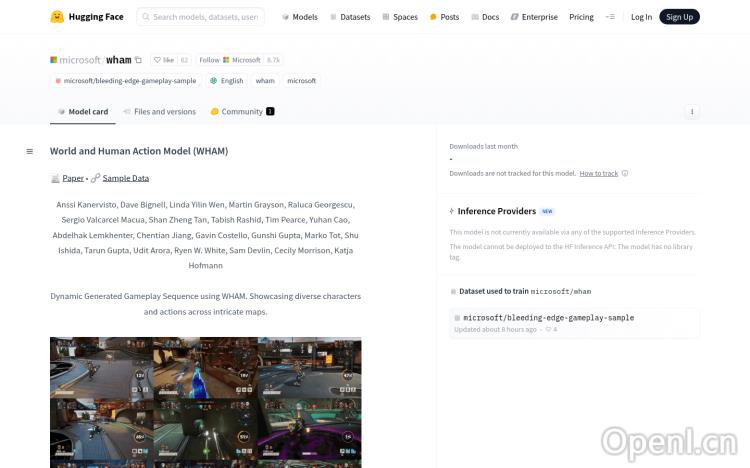The height and width of the screenshot is (468, 750).
Task: Open the Community tab
Action: (x=241, y=112)
